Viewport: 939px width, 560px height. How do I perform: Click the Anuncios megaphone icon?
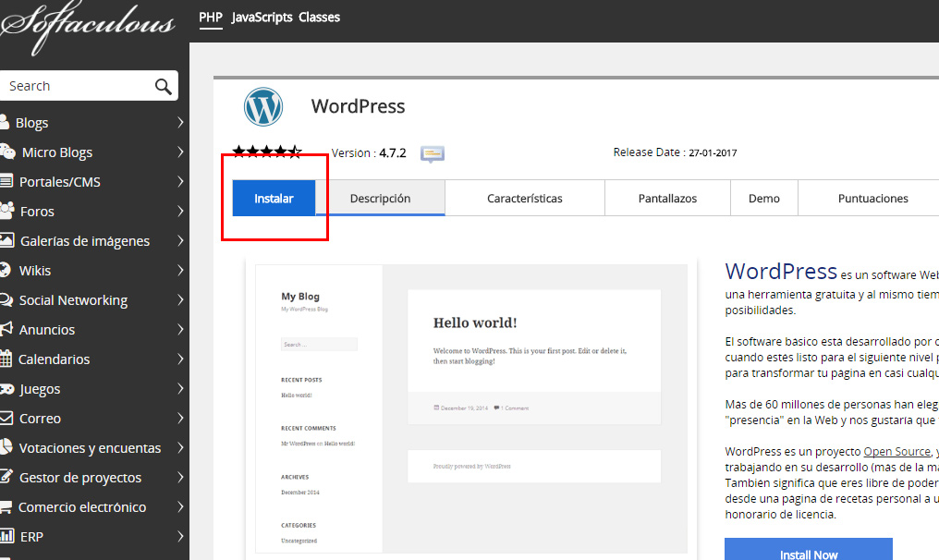coord(6,329)
